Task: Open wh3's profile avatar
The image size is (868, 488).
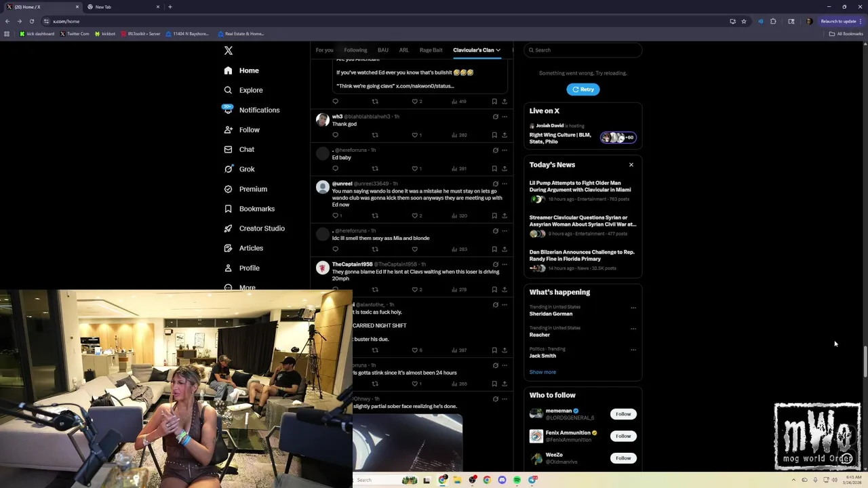Action: pos(323,120)
